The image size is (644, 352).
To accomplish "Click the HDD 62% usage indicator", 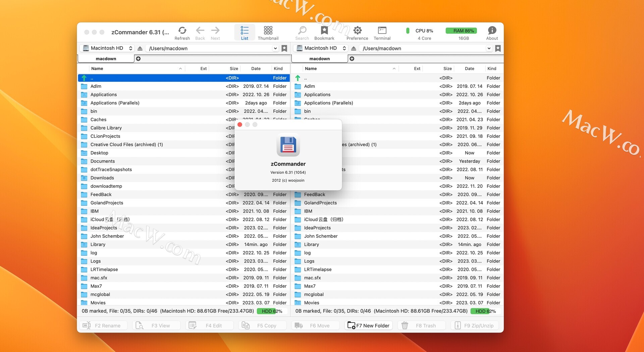I will (270, 311).
